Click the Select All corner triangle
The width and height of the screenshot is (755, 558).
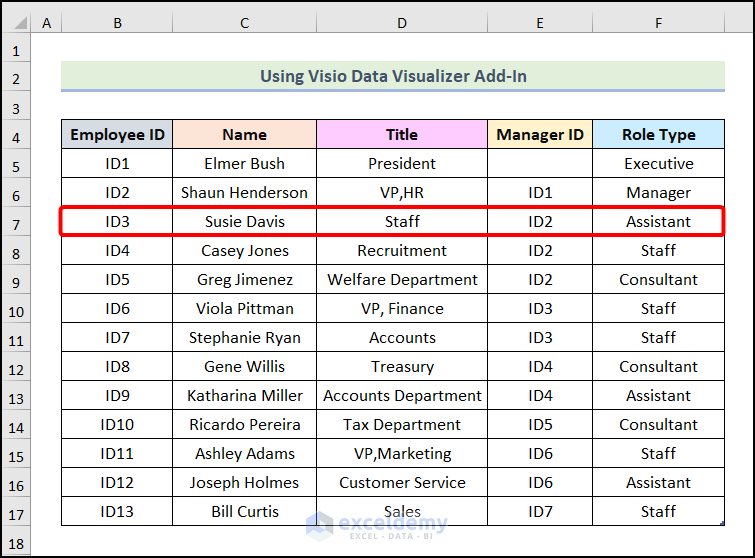click(17, 21)
